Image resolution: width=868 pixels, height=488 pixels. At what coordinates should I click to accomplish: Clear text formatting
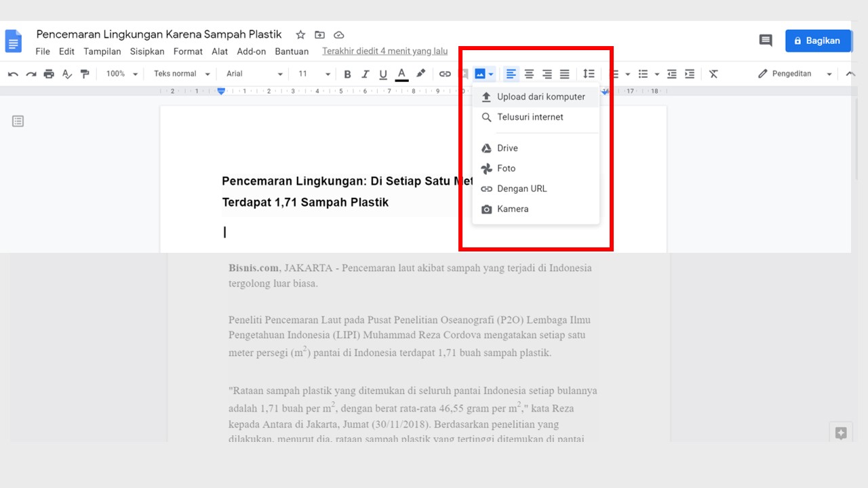(x=713, y=74)
